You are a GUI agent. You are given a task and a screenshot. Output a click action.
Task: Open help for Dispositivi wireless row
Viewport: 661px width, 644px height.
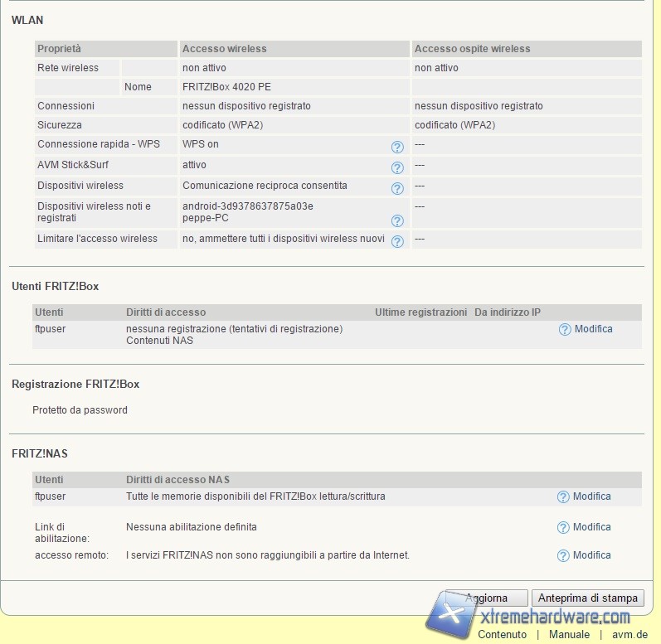397,188
